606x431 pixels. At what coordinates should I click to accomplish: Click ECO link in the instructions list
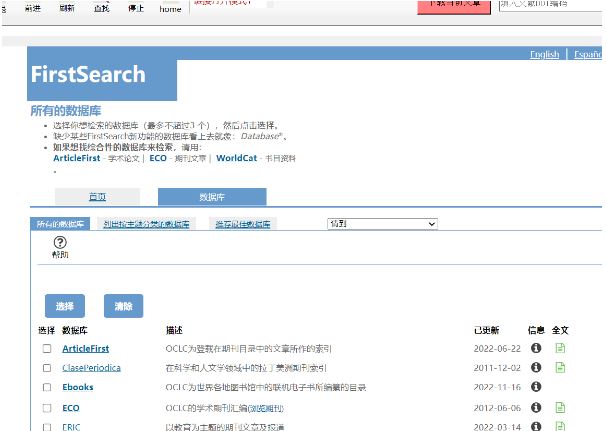tap(158, 158)
